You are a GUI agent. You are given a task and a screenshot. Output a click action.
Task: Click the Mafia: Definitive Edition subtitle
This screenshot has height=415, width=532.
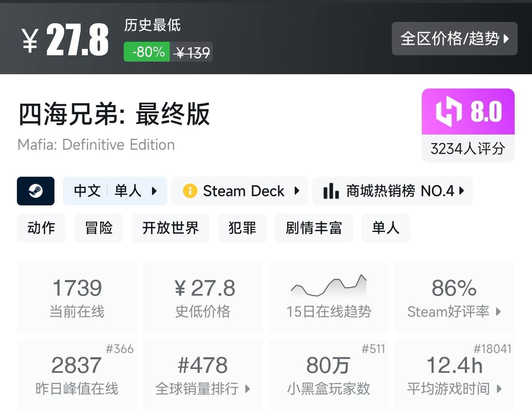pos(96,145)
